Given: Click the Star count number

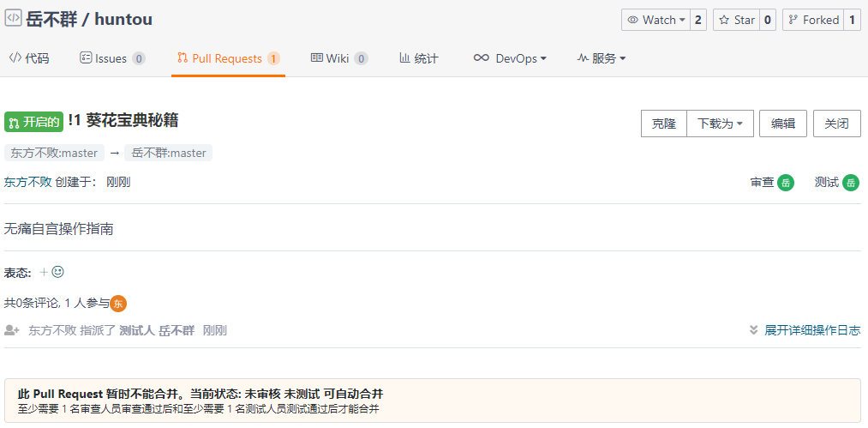Looking at the screenshot, I should click(x=767, y=20).
